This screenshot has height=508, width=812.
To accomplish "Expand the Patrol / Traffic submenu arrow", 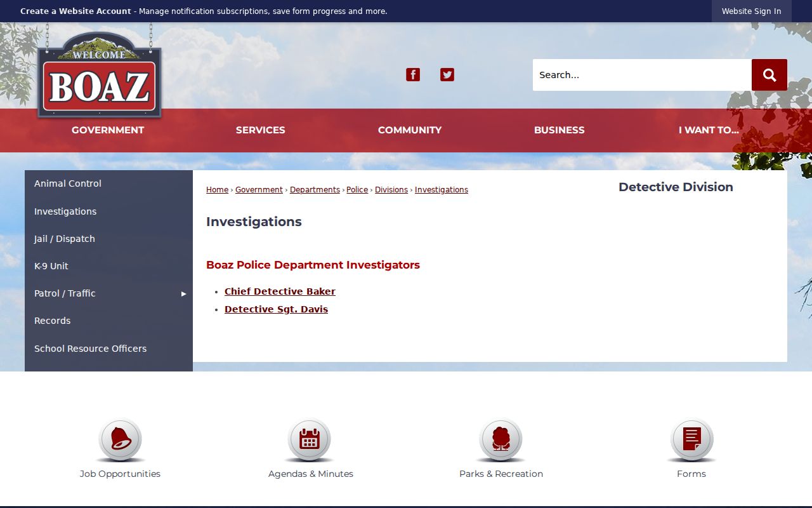I will click(x=183, y=293).
